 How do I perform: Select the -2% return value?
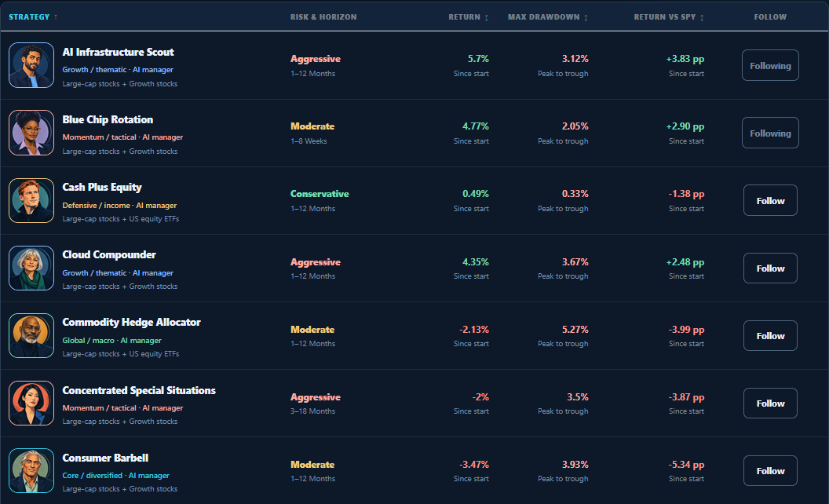pyautogui.click(x=480, y=397)
